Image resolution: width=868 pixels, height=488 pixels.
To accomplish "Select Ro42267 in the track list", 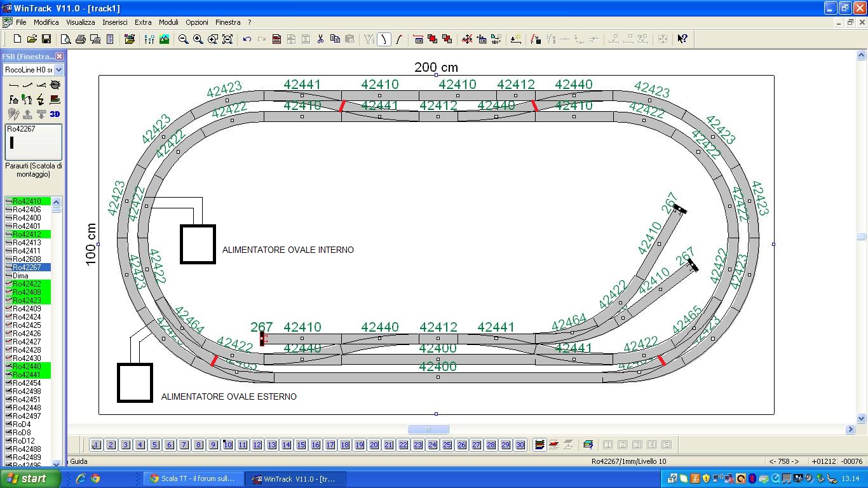I will click(28, 268).
